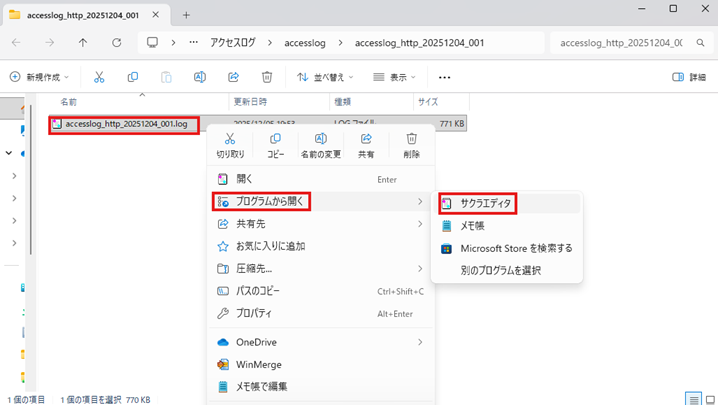Expand the chevron after アクセスログ breadcrumb
The width and height of the screenshot is (718, 405).
270,43
